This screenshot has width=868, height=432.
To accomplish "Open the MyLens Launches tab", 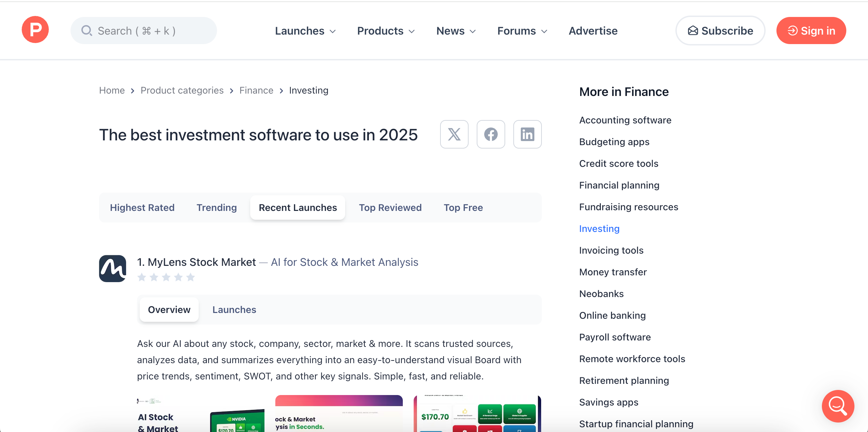I will click(x=234, y=310).
